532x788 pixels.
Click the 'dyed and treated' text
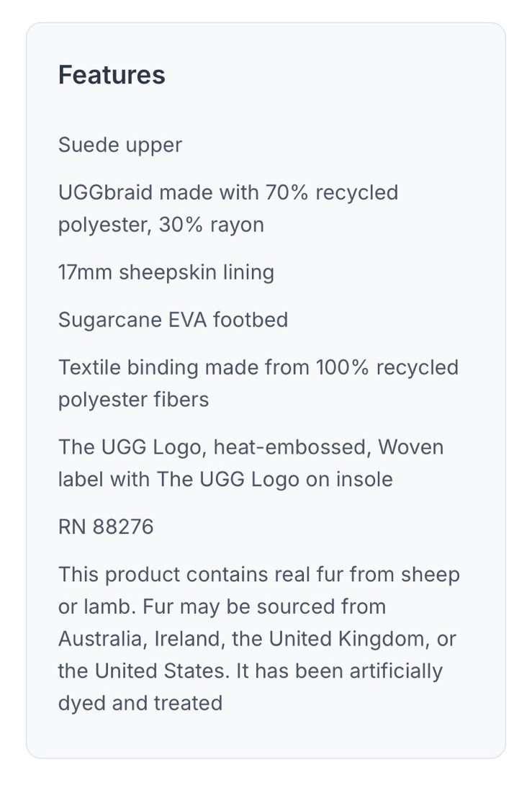pos(140,702)
